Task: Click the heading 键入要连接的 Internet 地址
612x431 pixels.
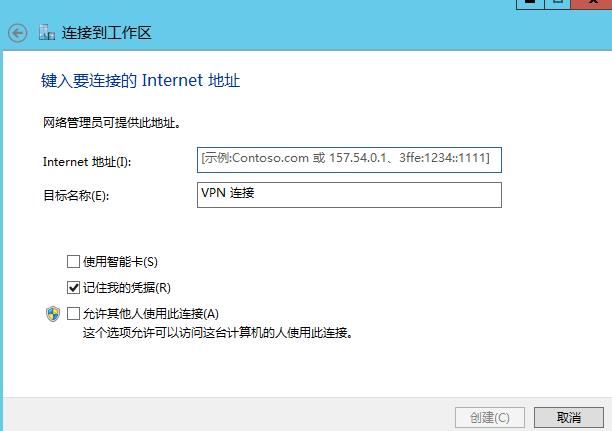Action: (x=141, y=80)
